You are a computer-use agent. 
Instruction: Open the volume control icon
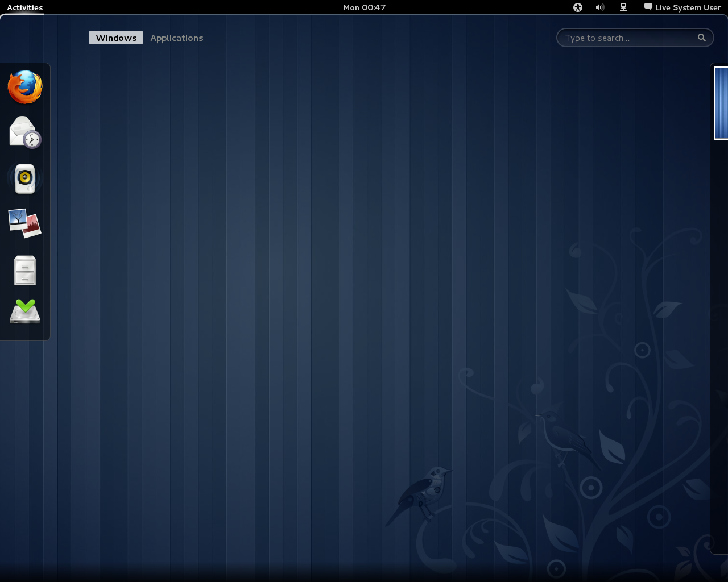click(x=600, y=7)
